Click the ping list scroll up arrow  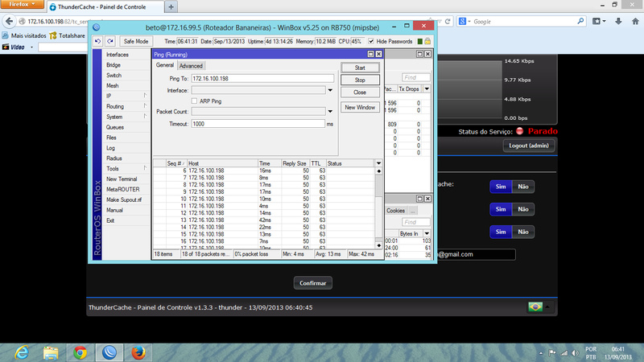pos(378,171)
